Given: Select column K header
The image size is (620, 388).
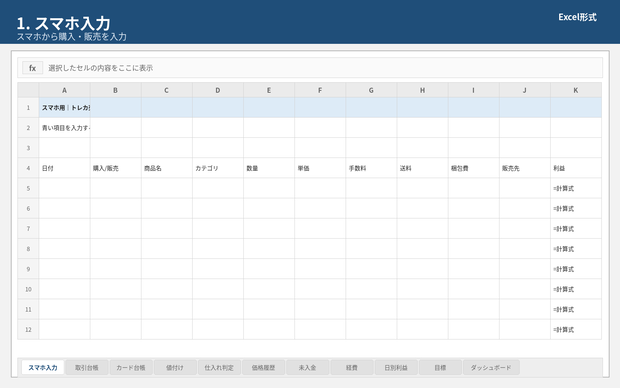Looking at the screenshot, I should pyautogui.click(x=576, y=90).
